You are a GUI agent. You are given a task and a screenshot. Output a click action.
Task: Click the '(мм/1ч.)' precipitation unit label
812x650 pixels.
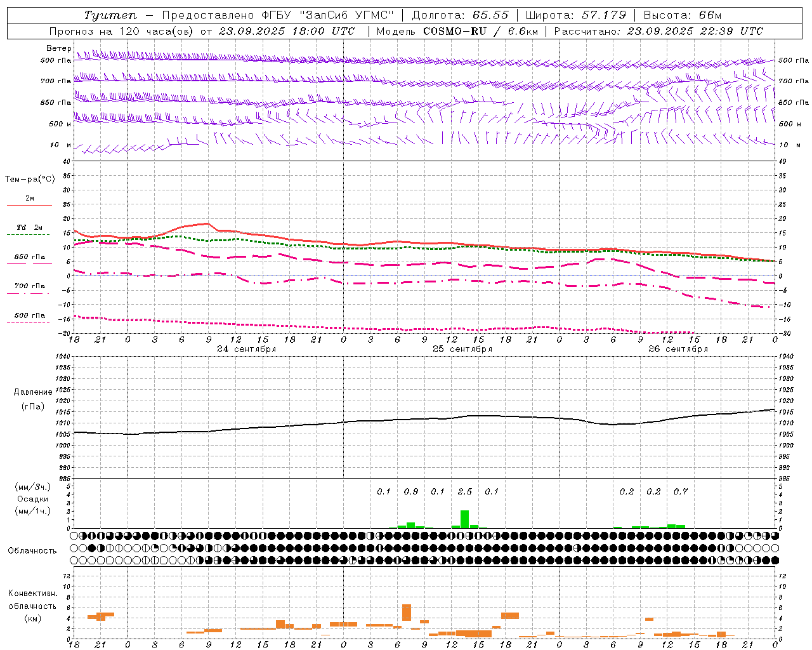coord(32,511)
